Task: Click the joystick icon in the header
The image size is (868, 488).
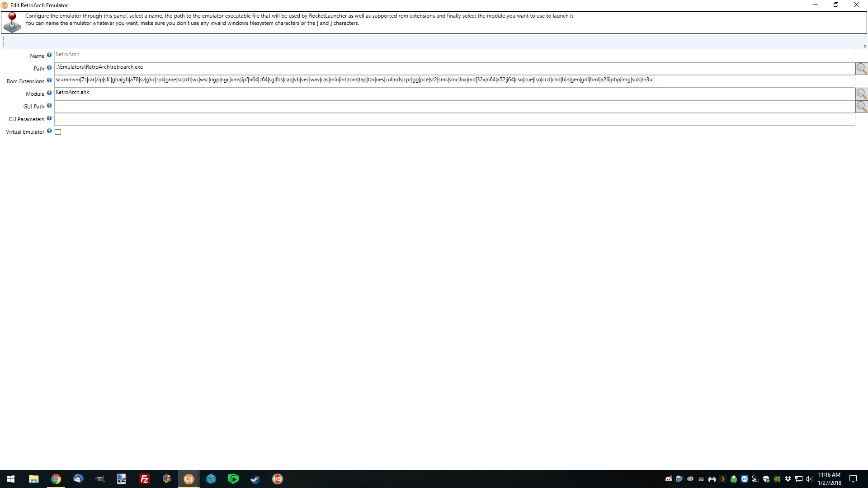Action: [x=12, y=23]
